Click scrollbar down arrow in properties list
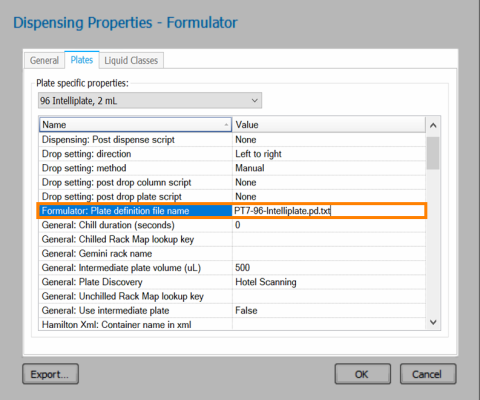 [433, 322]
